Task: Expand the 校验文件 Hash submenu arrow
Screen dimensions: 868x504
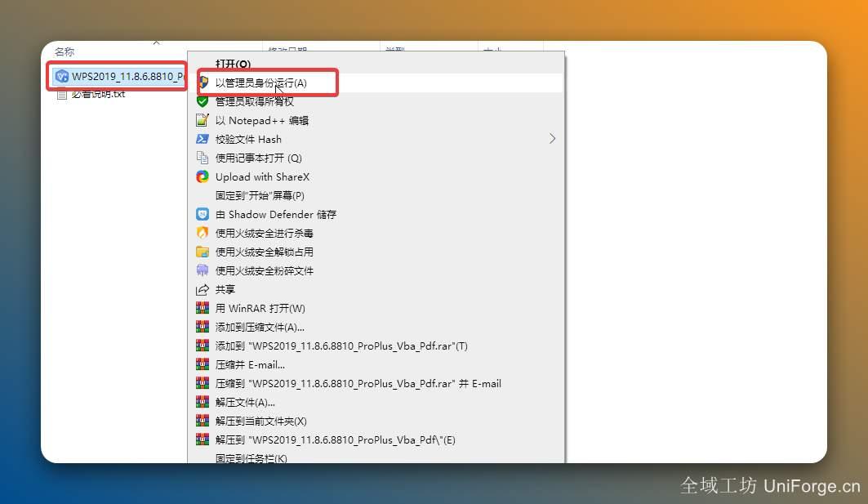Action: pos(552,139)
